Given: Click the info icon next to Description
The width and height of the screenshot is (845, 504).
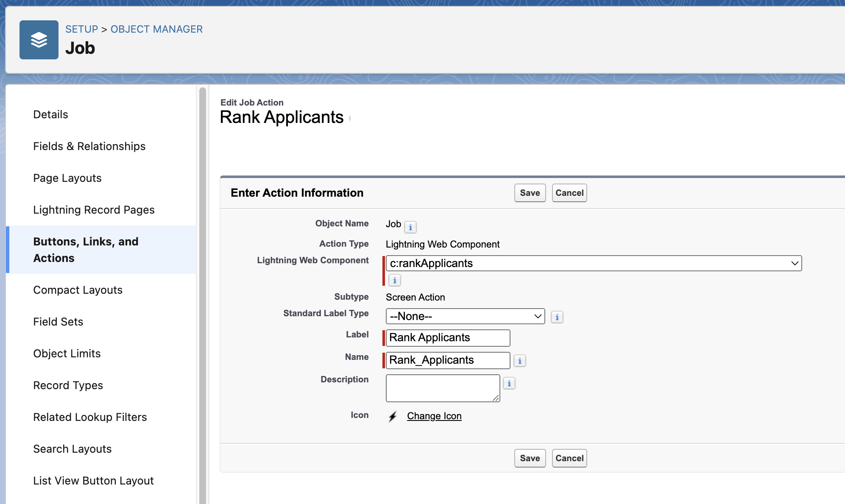Looking at the screenshot, I should tap(510, 383).
